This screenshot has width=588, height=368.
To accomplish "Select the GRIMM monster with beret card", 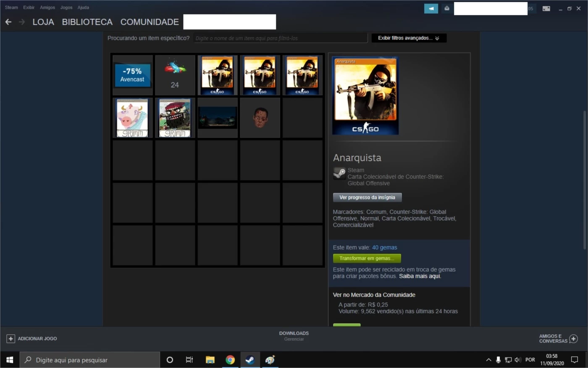I will (x=175, y=118).
